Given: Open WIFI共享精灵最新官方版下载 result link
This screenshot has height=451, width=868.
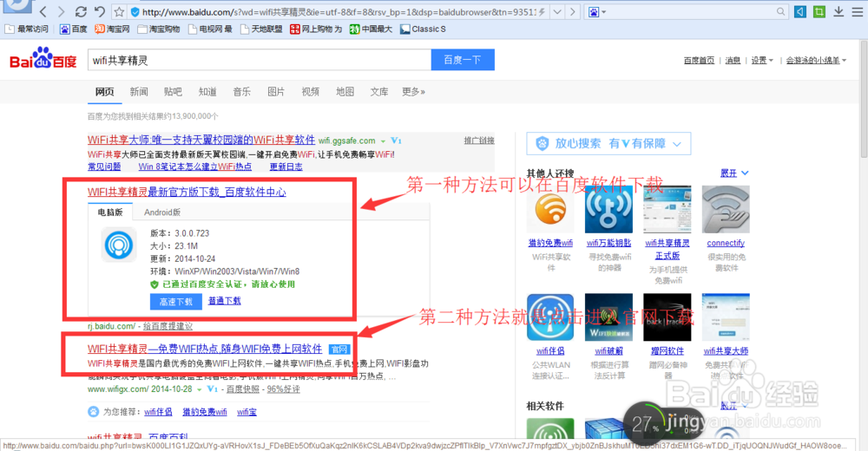Looking at the screenshot, I should [x=187, y=192].
